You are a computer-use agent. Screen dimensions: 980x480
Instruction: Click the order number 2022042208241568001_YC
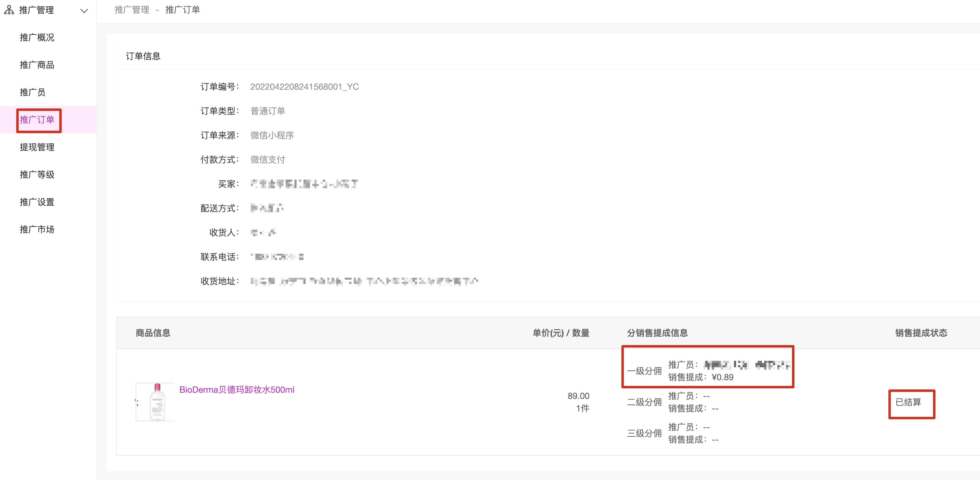304,87
